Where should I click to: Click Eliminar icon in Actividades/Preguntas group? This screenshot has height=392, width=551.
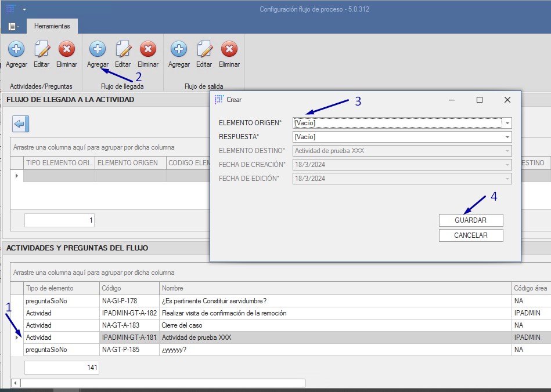[x=67, y=49]
